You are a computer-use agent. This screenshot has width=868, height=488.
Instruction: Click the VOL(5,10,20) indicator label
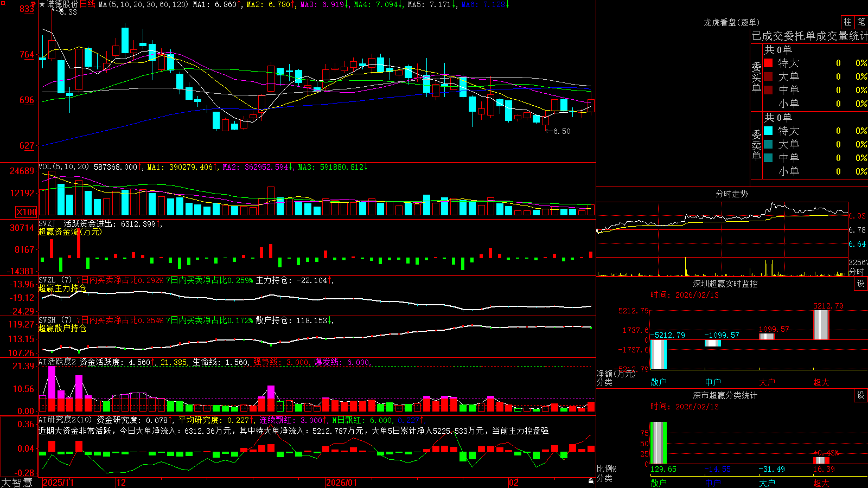[x=63, y=167]
